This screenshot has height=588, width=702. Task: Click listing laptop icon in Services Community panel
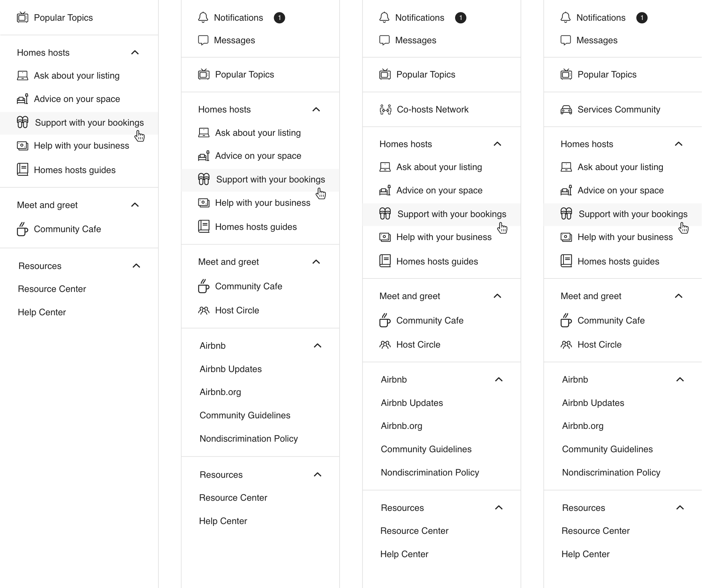[566, 167]
